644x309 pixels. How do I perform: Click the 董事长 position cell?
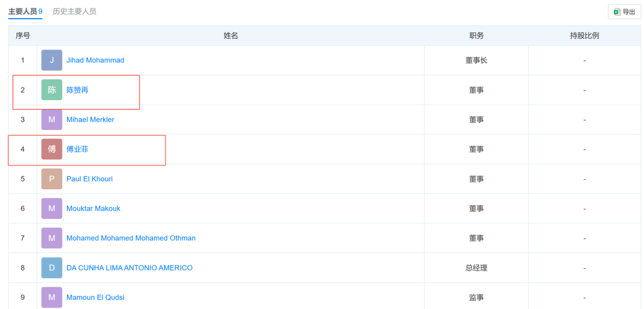477,60
